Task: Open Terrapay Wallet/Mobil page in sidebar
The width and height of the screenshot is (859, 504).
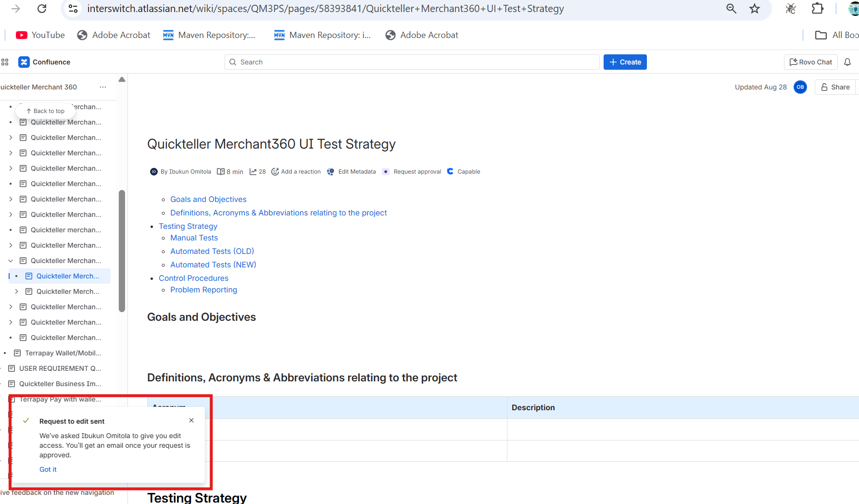Action: tap(63, 353)
